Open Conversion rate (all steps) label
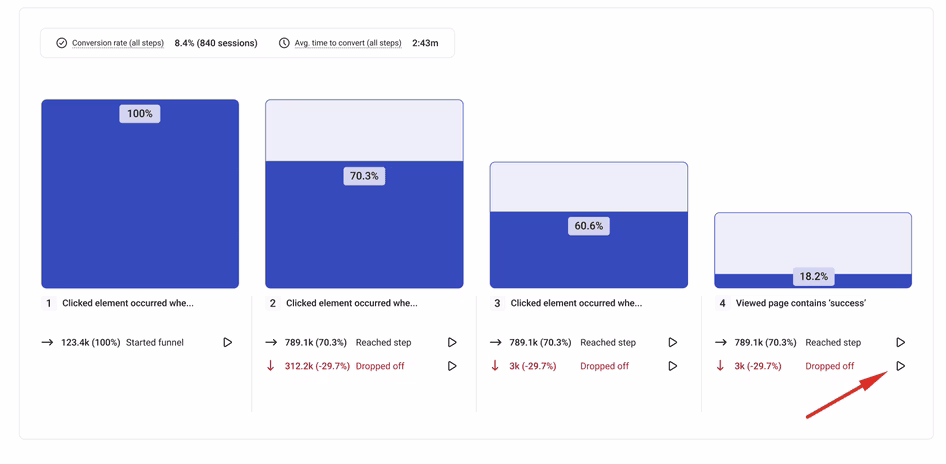The image size is (946, 464). pos(118,43)
